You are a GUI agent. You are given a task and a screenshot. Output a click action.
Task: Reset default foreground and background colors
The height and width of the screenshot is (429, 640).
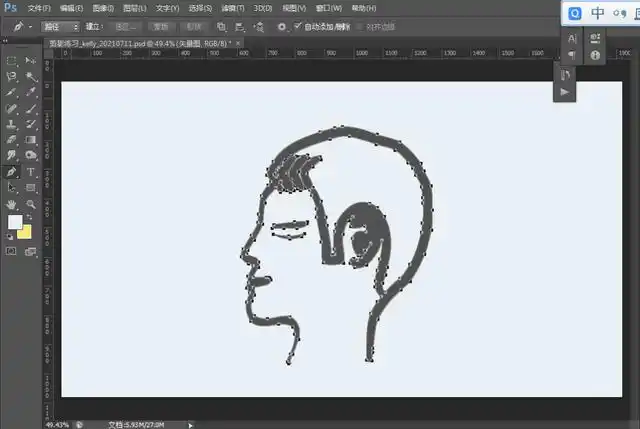(9, 237)
